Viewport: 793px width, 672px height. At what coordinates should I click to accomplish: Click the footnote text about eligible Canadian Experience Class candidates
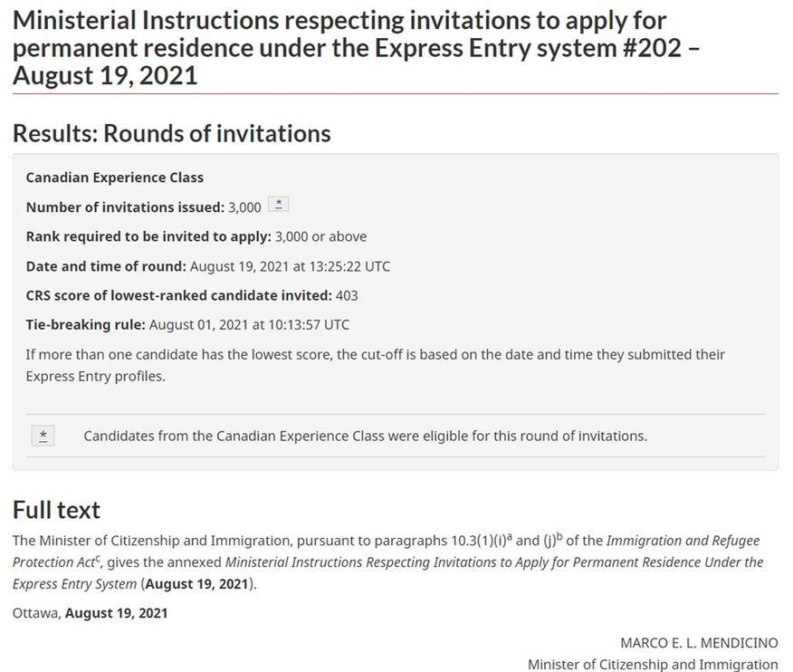click(x=365, y=437)
